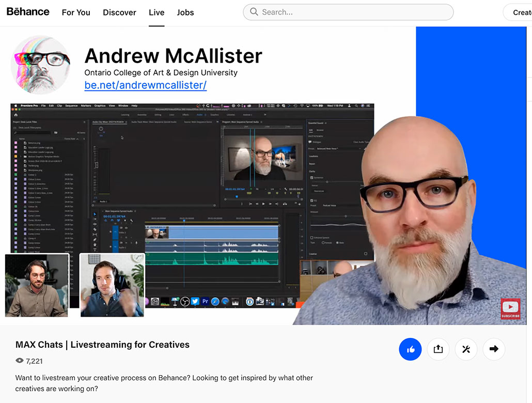Select the Track Select Forward tool
532x403 pixels.
pyautogui.click(x=95, y=220)
